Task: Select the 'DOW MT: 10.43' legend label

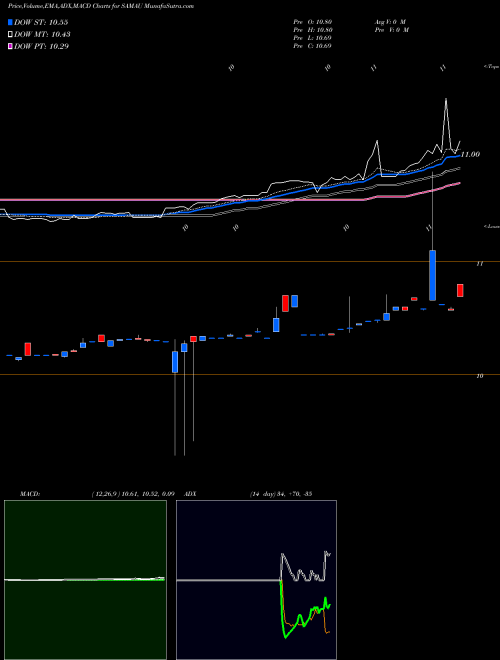Action: point(42,35)
